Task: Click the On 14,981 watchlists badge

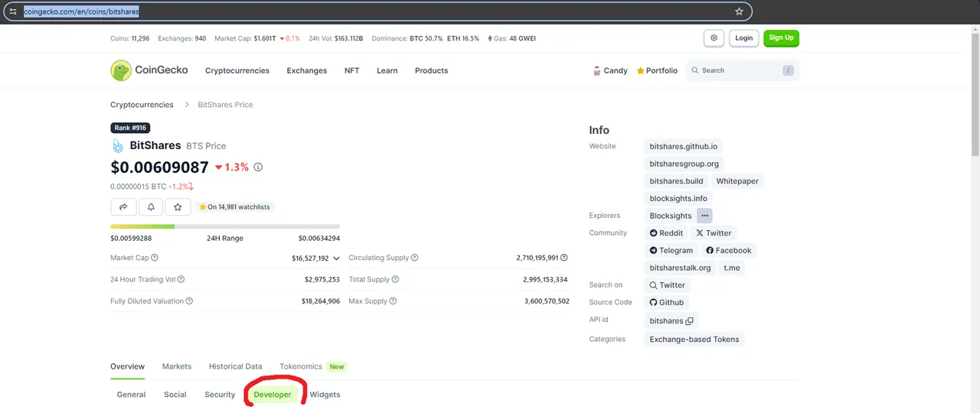Action: pyautogui.click(x=234, y=206)
